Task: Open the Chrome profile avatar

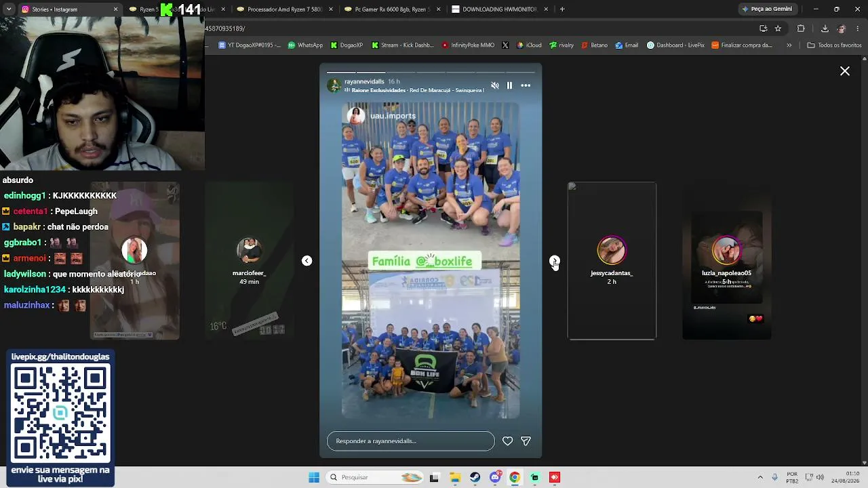Action: coord(842,28)
